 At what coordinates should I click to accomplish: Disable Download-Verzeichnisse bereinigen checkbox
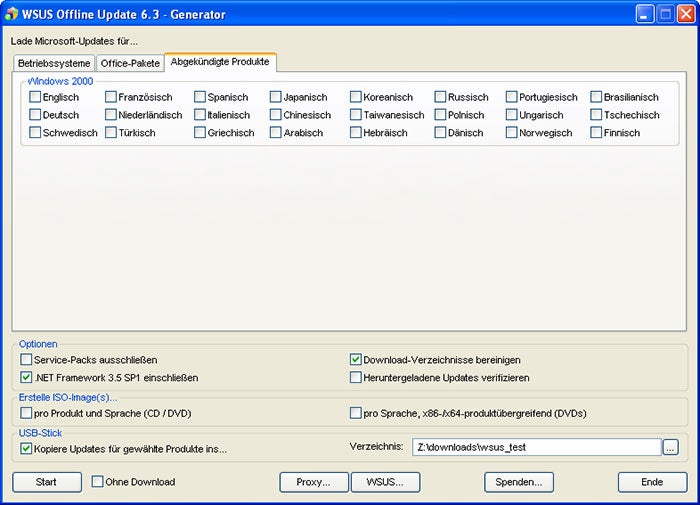coord(355,359)
